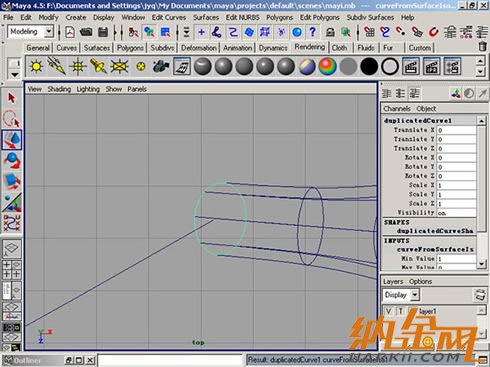
Task: Click the Rotate Z attribute label
Action: (419, 176)
